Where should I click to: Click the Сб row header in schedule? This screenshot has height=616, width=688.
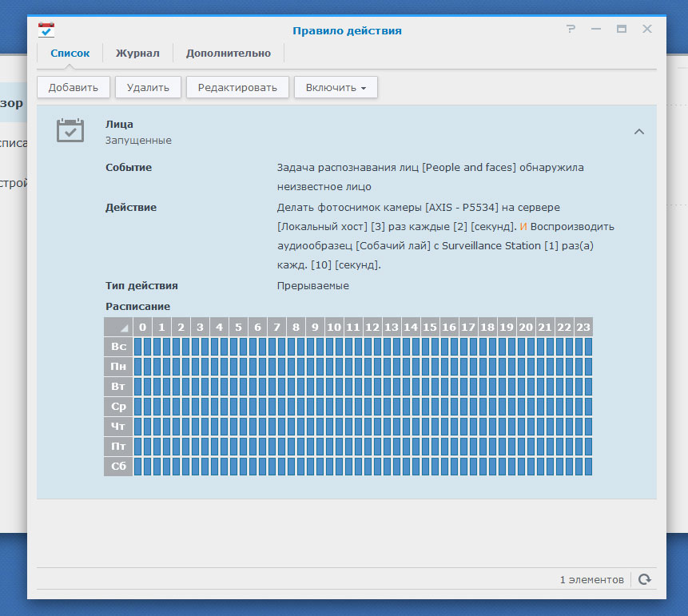click(118, 467)
